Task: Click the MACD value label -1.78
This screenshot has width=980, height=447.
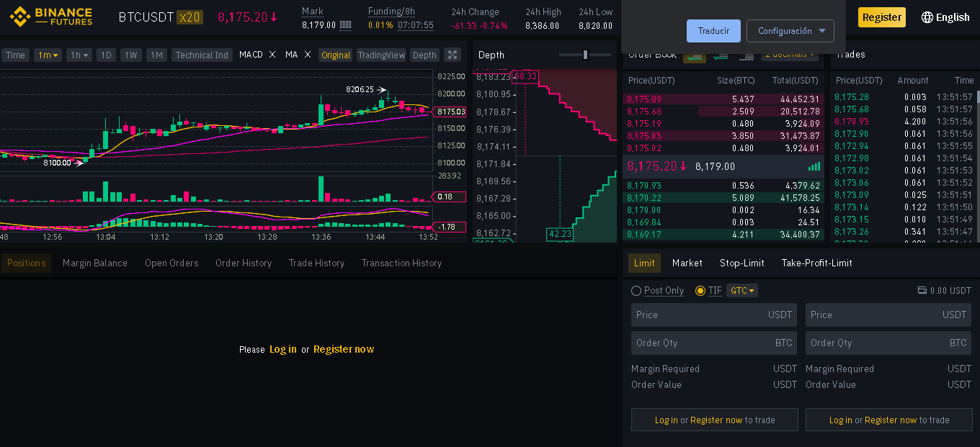Action: coord(448,227)
